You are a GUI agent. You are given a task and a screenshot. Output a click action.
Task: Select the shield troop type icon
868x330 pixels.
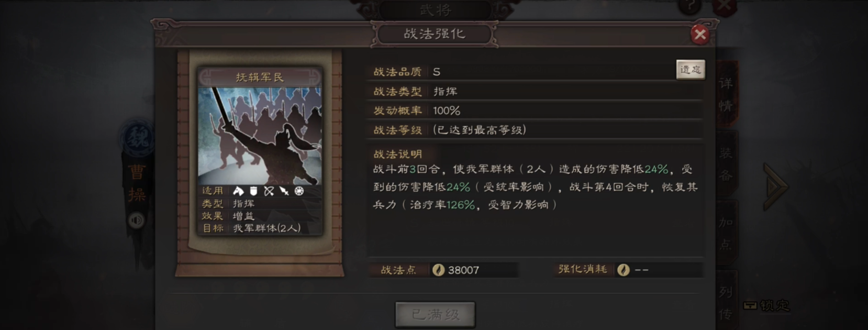254,191
